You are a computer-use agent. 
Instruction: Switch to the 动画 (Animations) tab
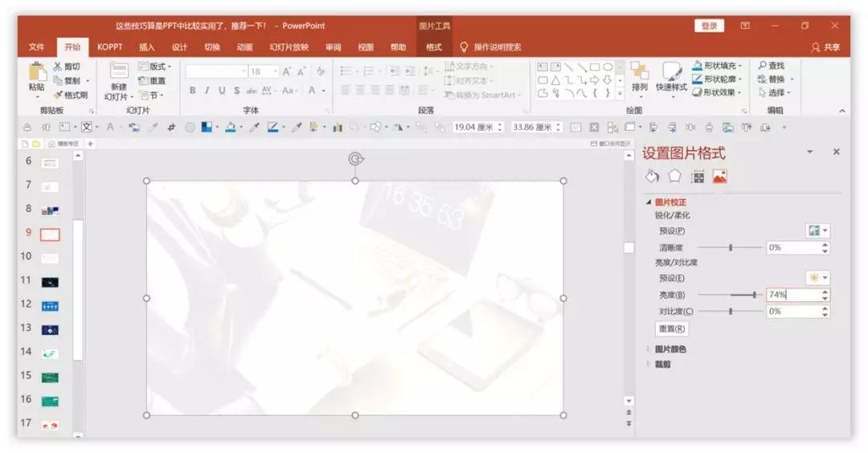244,47
